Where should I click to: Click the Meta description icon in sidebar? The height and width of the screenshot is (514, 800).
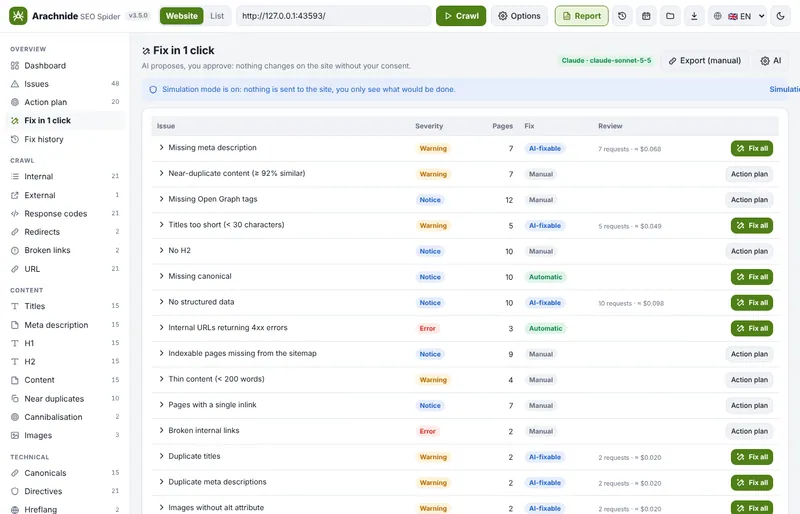(x=15, y=325)
